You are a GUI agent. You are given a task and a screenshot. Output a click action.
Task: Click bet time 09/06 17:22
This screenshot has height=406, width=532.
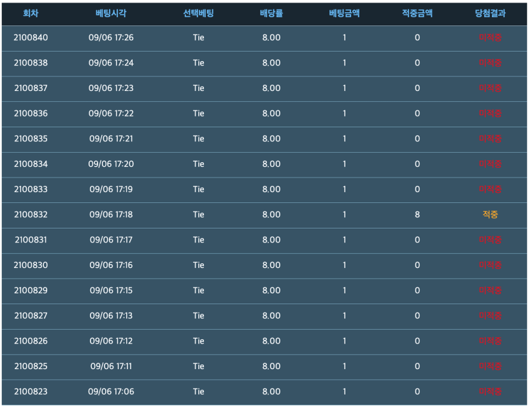(x=111, y=113)
